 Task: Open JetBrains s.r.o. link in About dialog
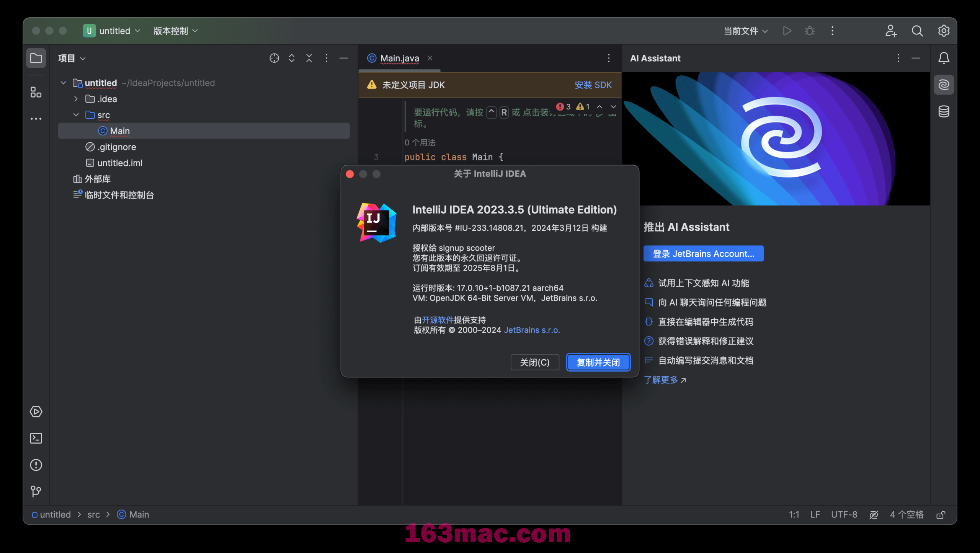click(531, 330)
